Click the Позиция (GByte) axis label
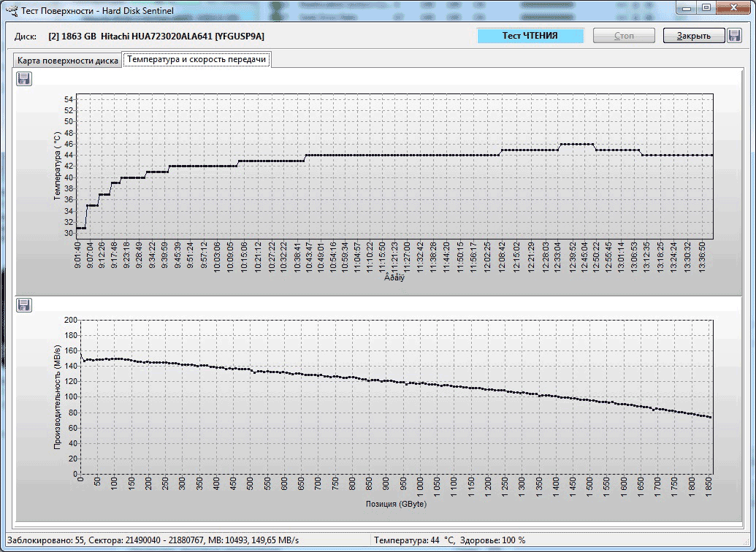Viewport: 756px width, 552px height. [x=397, y=505]
